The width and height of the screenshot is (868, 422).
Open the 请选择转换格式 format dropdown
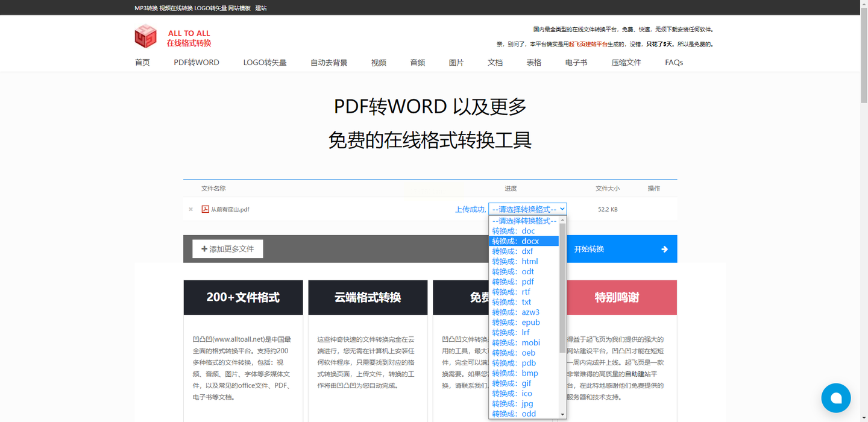point(527,209)
